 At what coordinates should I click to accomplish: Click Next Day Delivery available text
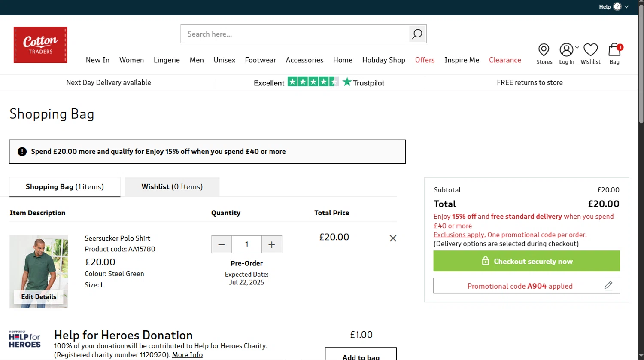pos(109,82)
